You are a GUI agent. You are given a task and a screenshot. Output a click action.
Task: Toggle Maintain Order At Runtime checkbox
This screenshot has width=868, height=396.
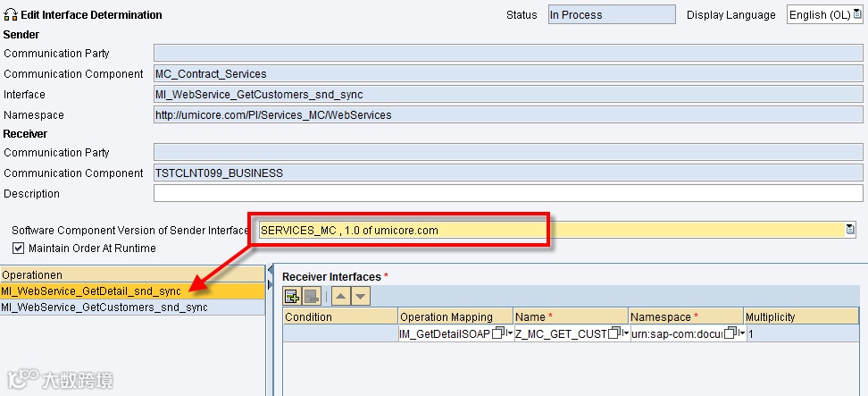coord(18,249)
